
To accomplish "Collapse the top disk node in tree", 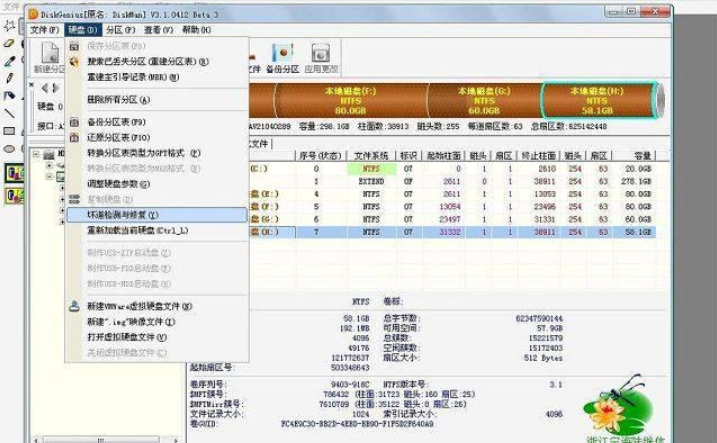I will [x=37, y=154].
